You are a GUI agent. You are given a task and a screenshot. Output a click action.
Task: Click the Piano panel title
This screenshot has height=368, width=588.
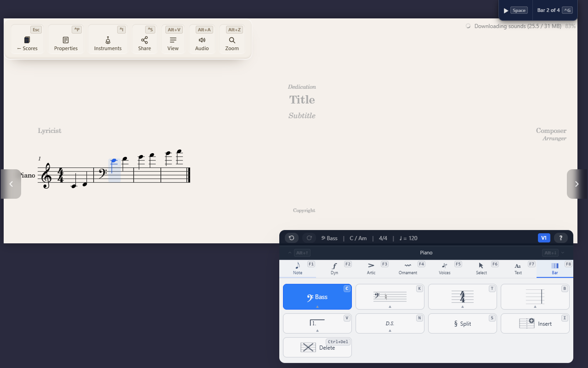426,253
